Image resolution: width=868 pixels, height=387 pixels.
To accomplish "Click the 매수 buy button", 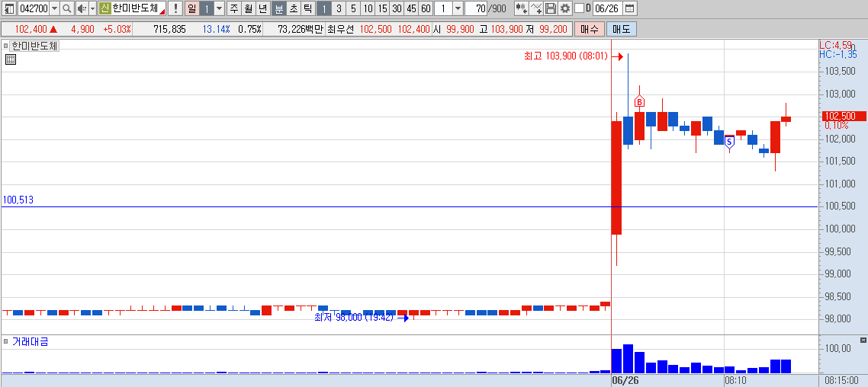I will pyautogui.click(x=589, y=29).
